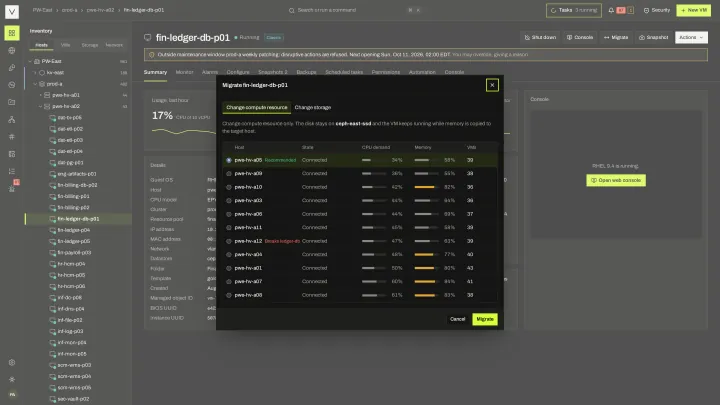Select the Inventory grid icon in sidebar
The height and width of the screenshot is (405, 720).
click(x=12, y=33)
